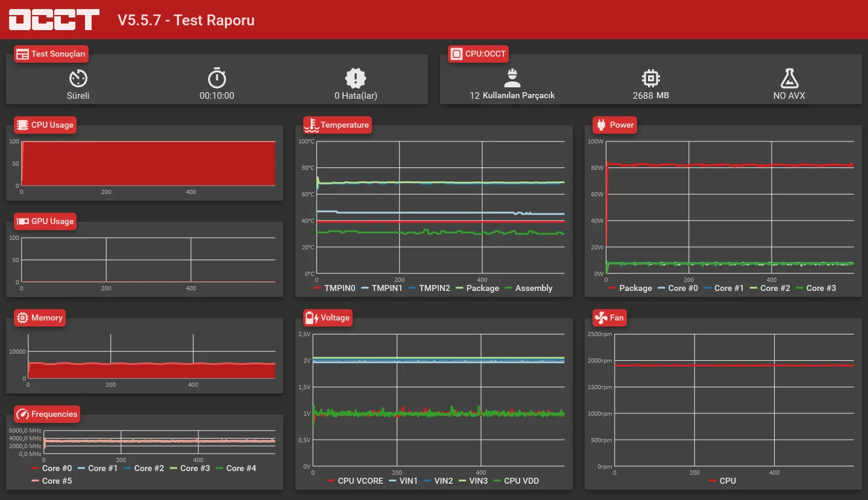The image size is (868, 500).
Task: Toggle Core #5 in Frequencies legend
Action: 52,481
